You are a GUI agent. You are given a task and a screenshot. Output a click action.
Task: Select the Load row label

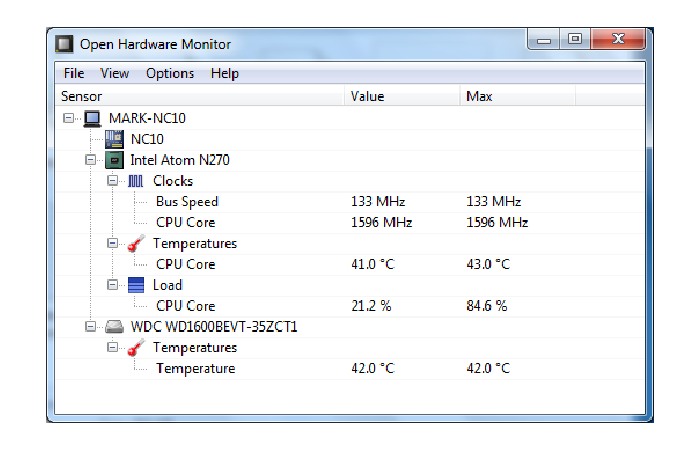point(168,285)
